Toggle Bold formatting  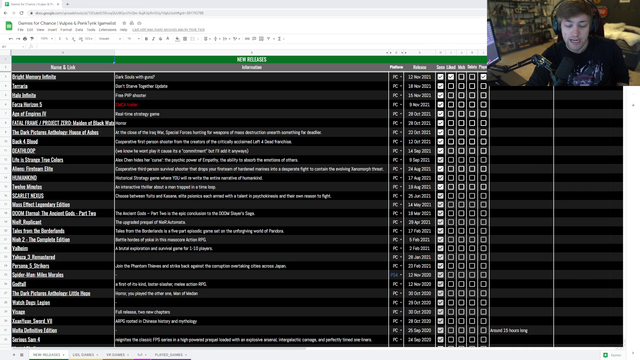tap(146, 39)
